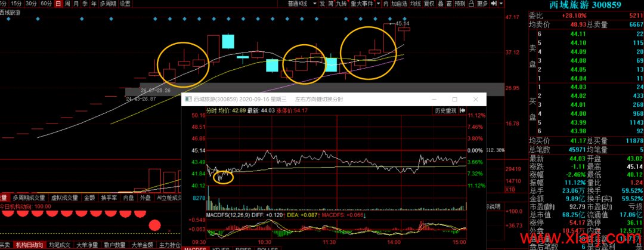Image resolution: width=644 pixels, height=250 pixels.
Task: Switch chart period to 15分
Action: pyautogui.click(x=17, y=4)
